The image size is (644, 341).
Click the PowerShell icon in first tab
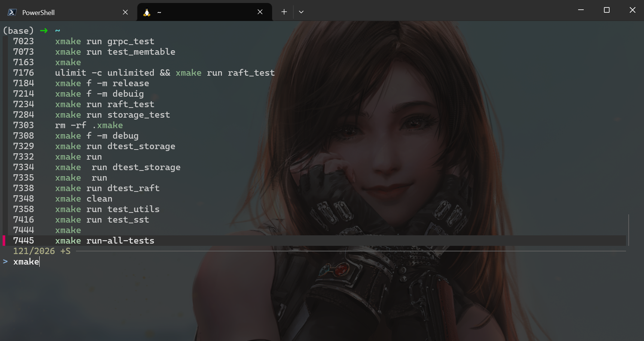tap(12, 12)
